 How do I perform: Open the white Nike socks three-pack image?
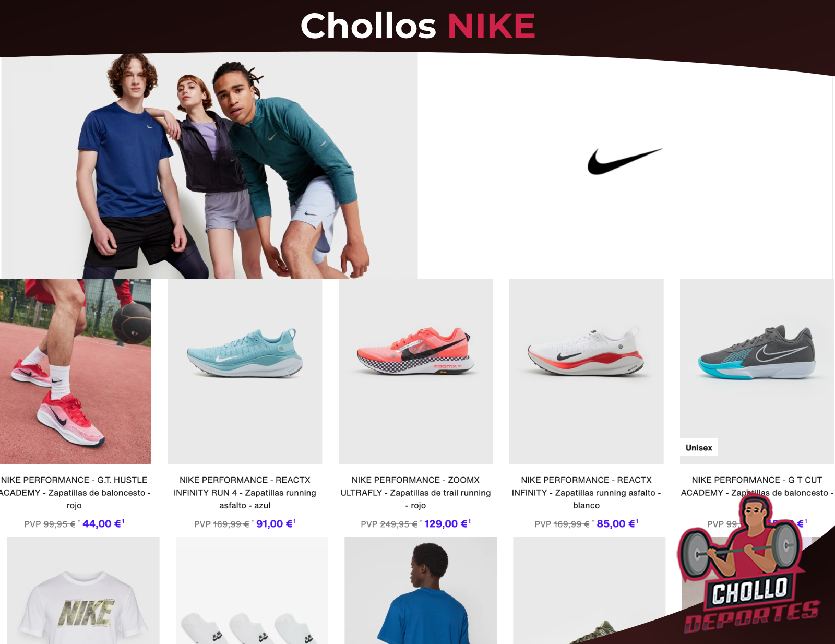(x=252, y=590)
